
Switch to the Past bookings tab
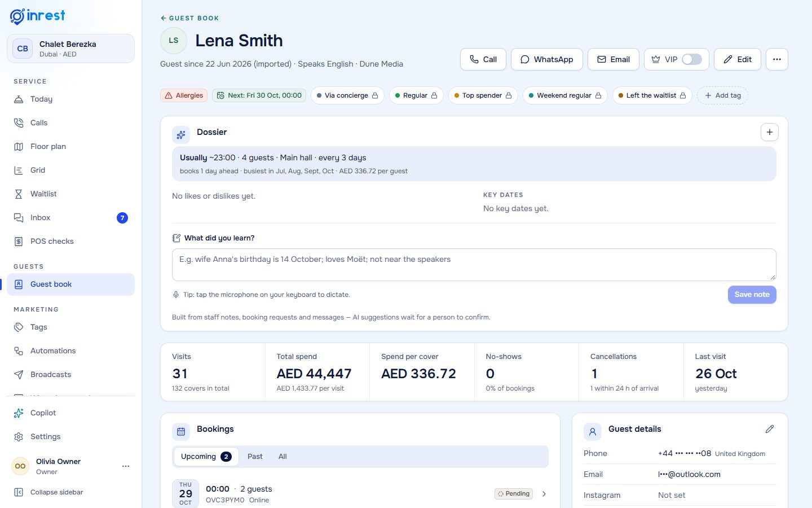coord(255,457)
